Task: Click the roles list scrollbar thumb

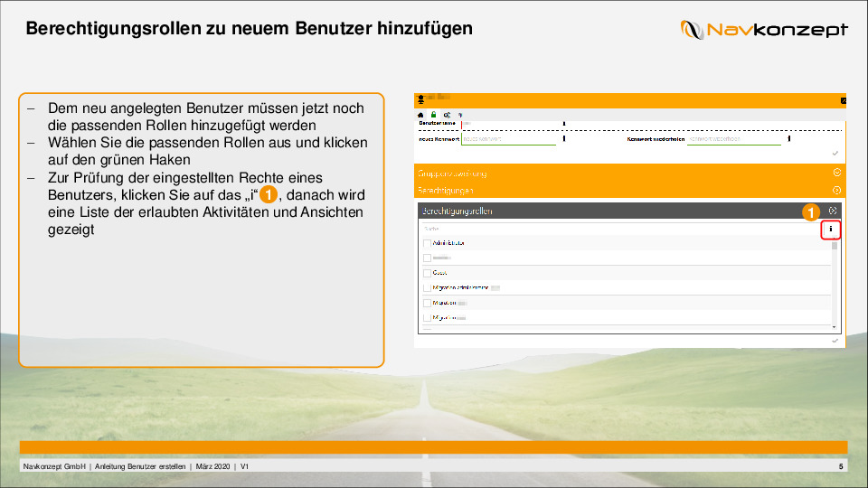Action: pos(835,245)
